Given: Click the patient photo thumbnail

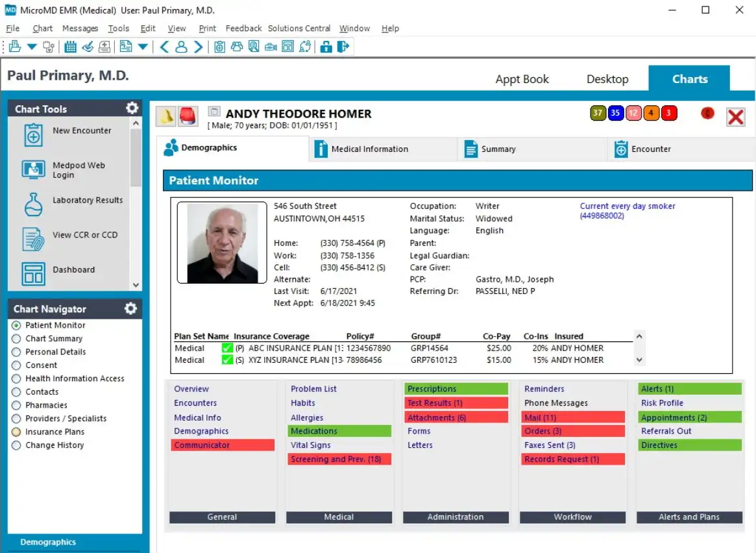Looking at the screenshot, I should pos(222,243).
